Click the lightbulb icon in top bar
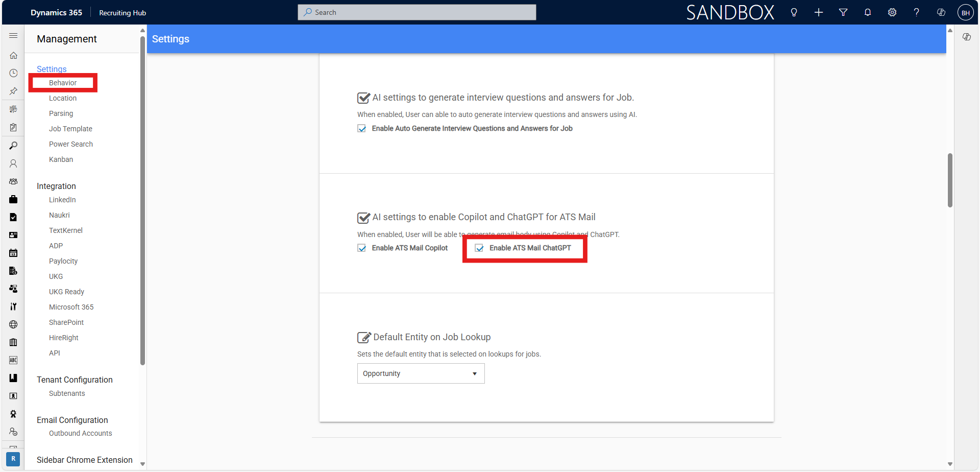The image size is (980, 472). pyautogui.click(x=794, y=12)
